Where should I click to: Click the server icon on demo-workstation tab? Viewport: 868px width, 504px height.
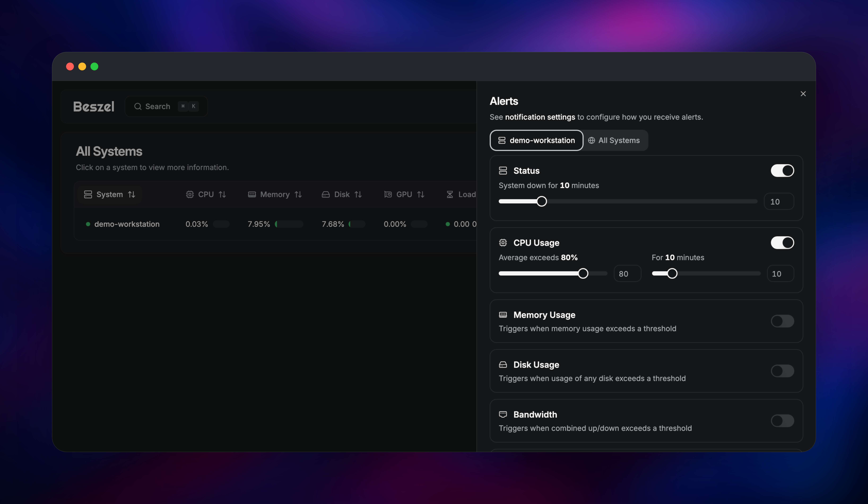tap(502, 140)
